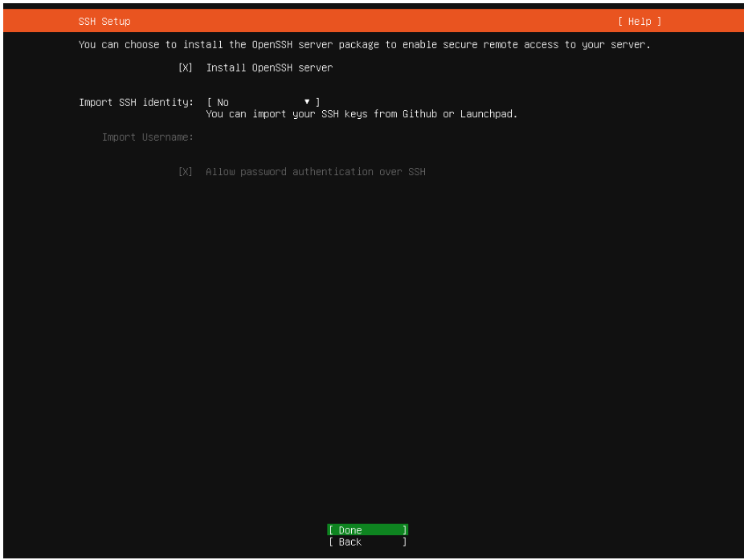Screen dimensions: 748x560
Task: Click the "Import Username:" label
Action: pyautogui.click(x=147, y=137)
